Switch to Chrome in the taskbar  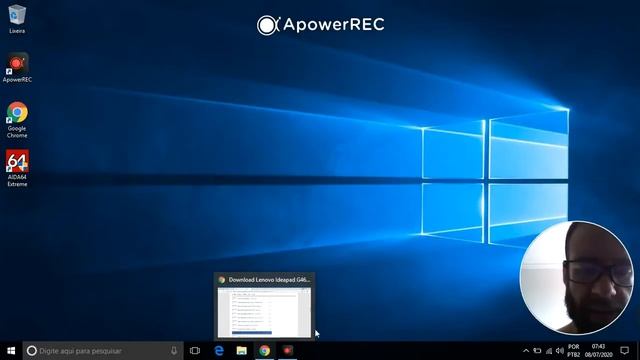pos(264,351)
